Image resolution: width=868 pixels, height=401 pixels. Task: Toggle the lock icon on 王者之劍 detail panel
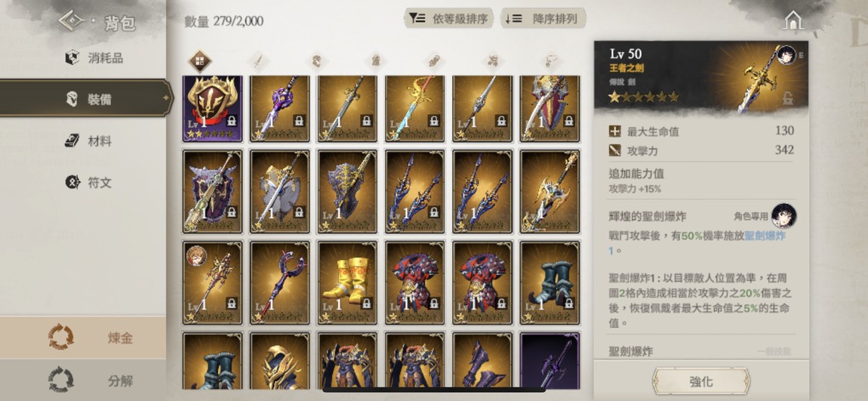point(788,99)
